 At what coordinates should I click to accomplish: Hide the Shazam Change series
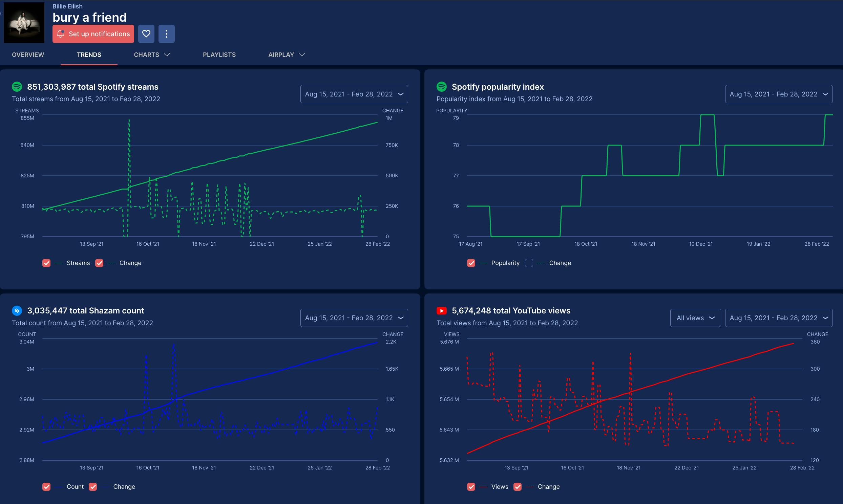93,487
